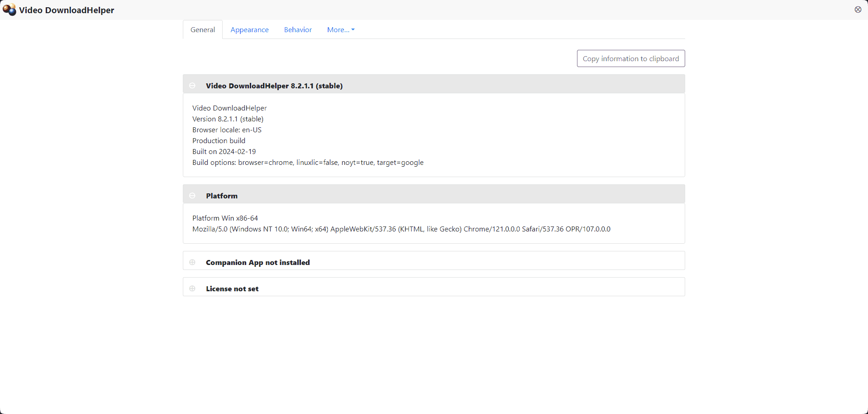The width and height of the screenshot is (868, 414).
Task: Select the Mozilla user agent string text
Action: [x=401, y=229]
